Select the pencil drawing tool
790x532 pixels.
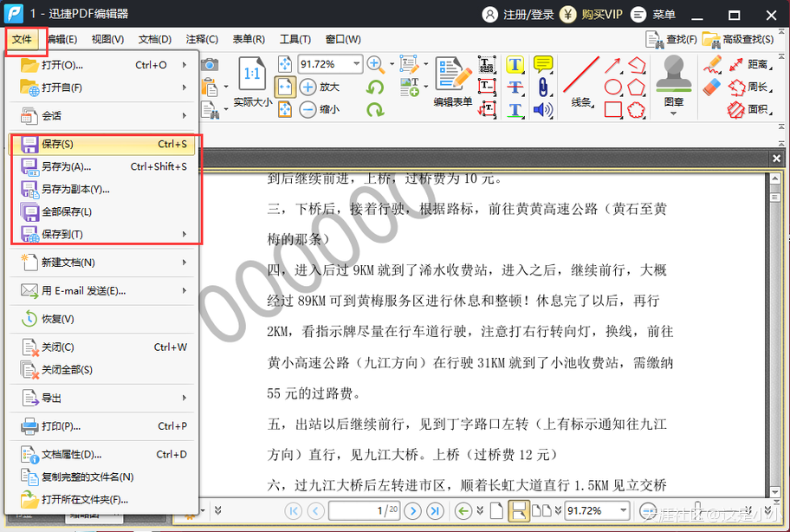(x=713, y=65)
